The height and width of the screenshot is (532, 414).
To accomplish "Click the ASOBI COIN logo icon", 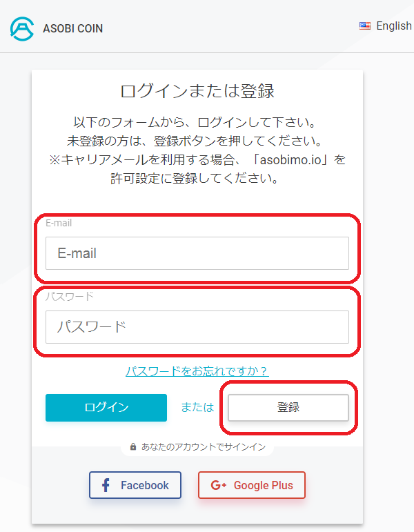I will pyautogui.click(x=23, y=28).
